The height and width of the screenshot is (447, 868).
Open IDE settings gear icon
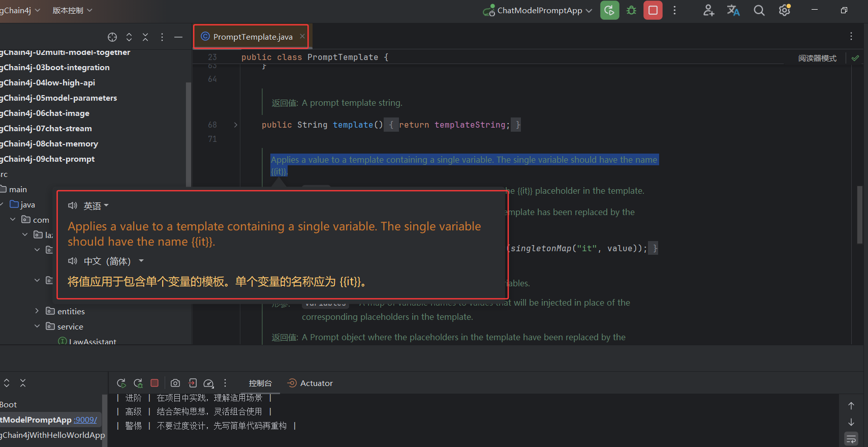click(785, 10)
